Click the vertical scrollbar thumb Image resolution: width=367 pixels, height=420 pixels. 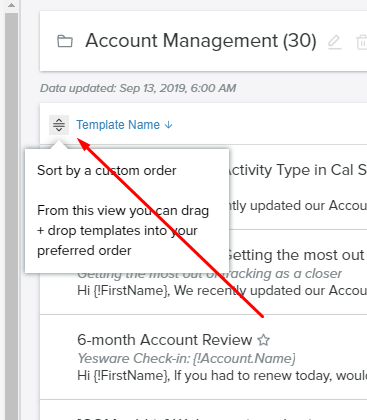coord(11,216)
